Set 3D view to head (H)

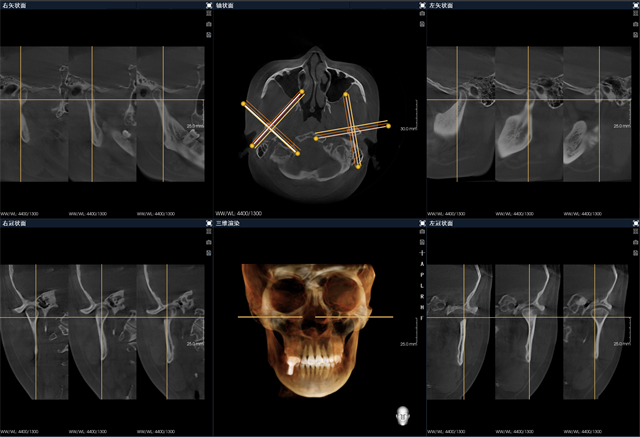point(422,307)
